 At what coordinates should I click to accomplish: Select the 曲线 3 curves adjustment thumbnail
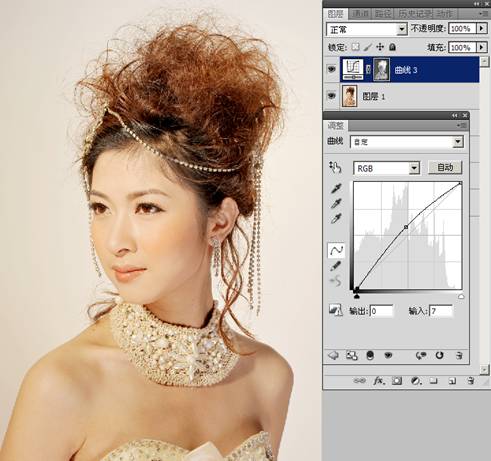353,69
